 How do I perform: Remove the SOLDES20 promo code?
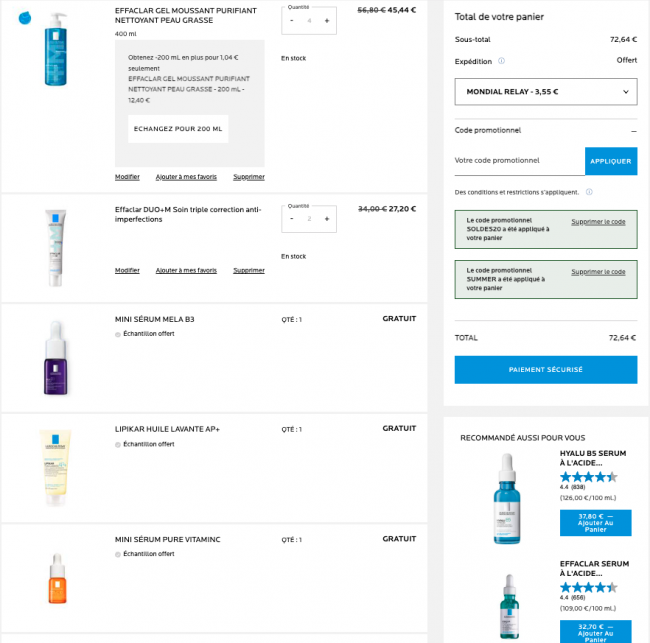(598, 222)
